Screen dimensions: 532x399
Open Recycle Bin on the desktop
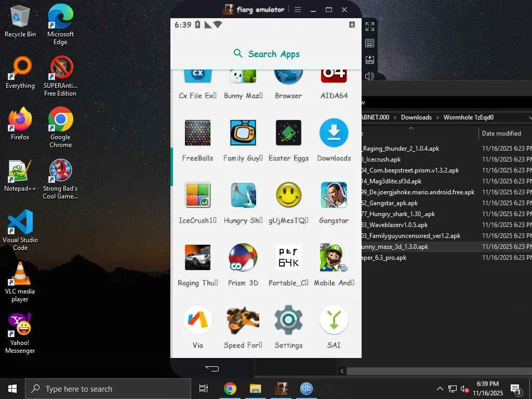click(x=20, y=21)
